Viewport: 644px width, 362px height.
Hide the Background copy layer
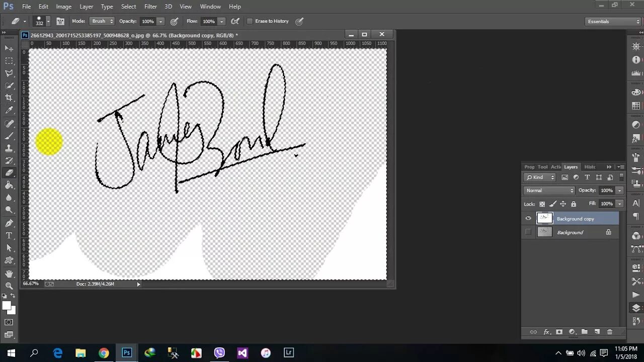(x=528, y=219)
